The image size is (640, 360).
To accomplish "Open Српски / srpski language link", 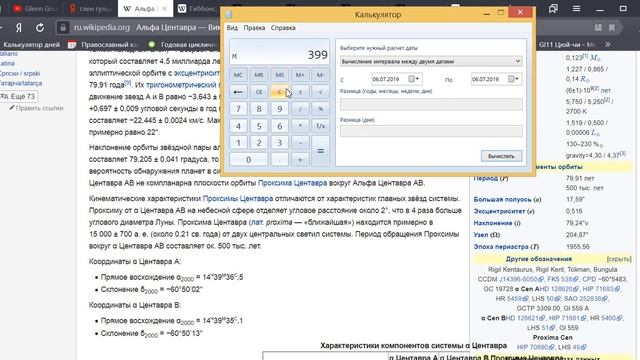I will click(20, 73).
